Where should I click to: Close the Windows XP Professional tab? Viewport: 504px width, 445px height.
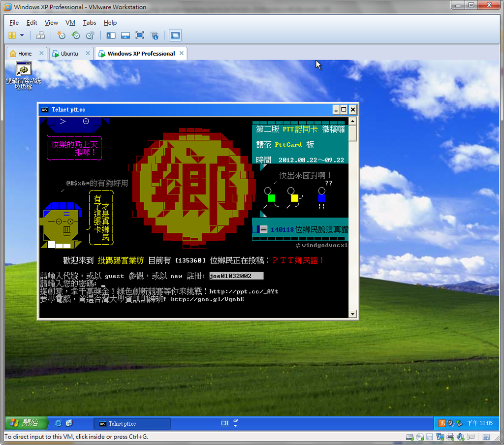click(181, 53)
